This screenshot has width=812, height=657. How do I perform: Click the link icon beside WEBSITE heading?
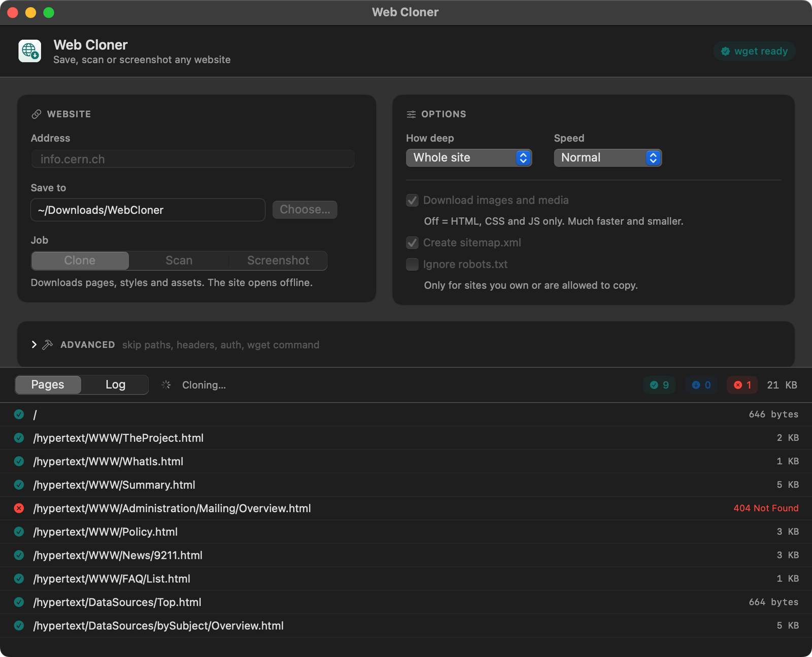point(37,114)
